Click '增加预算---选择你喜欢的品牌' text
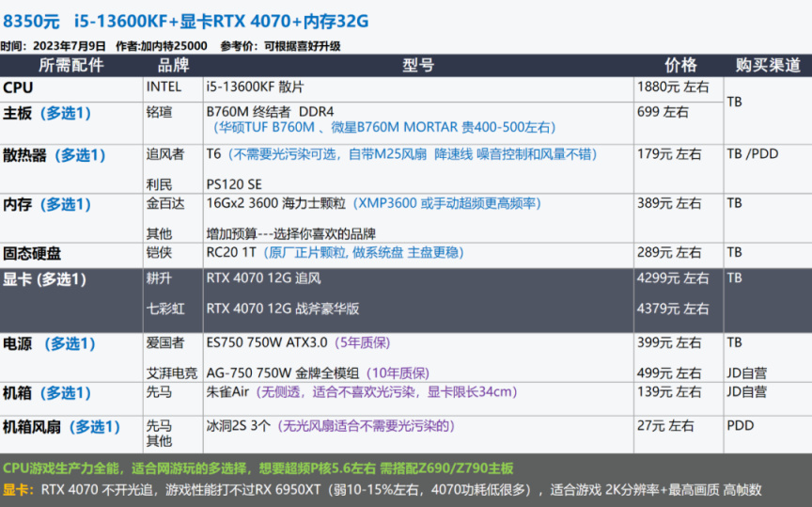The width and height of the screenshot is (812, 507). click(291, 234)
